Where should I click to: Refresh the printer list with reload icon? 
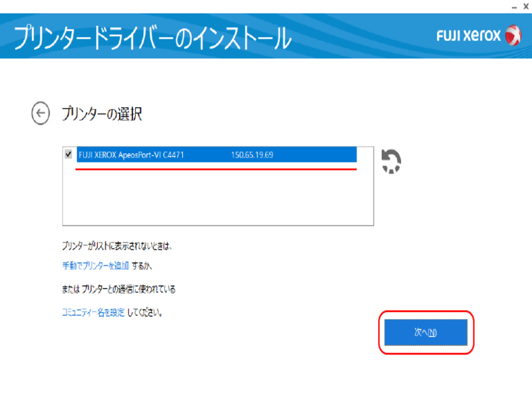[391, 162]
